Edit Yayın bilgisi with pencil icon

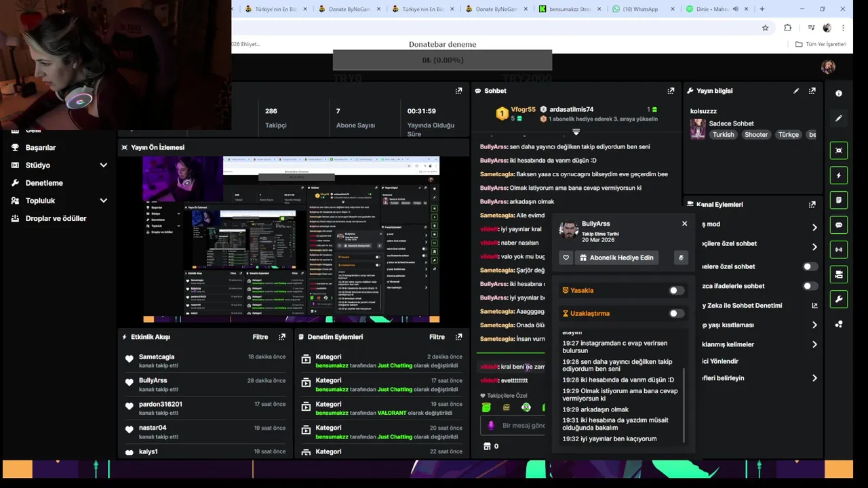pyautogui.click(x=796, y=91)
